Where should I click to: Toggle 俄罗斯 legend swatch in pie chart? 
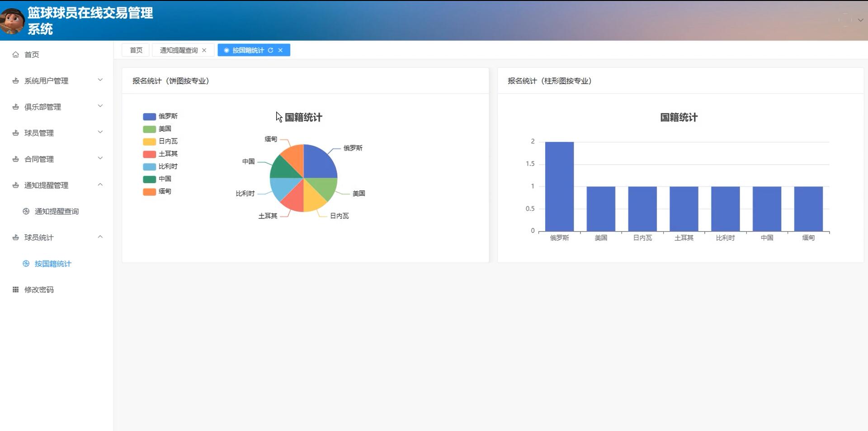pos(149,117)
